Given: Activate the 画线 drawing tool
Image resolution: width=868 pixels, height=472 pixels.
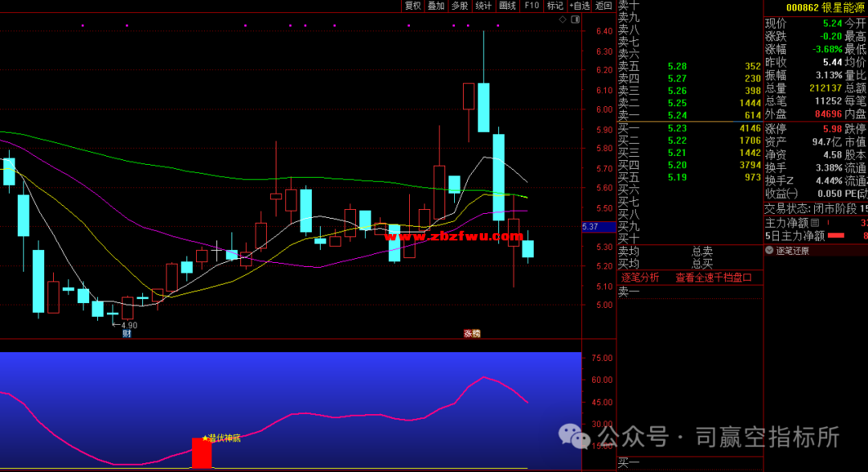Looking at the screenshot, I should [508, 6].
